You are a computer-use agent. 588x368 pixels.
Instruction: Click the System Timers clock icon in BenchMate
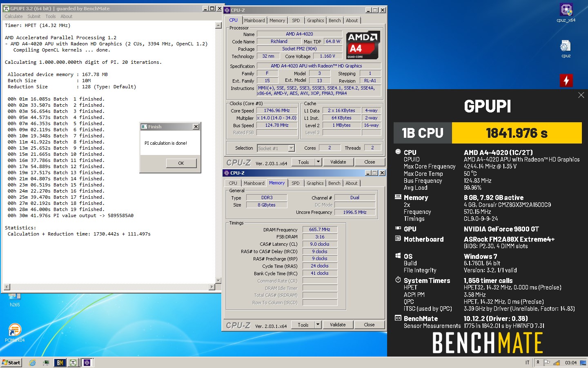point(398,280)
